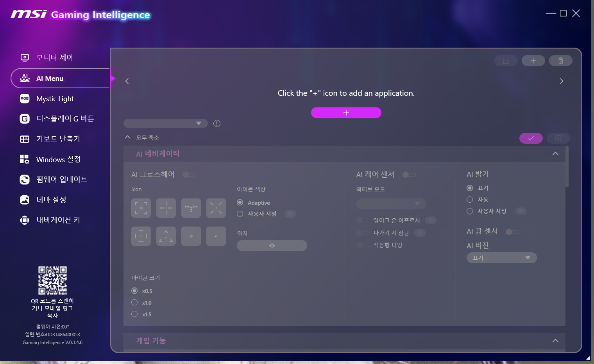Toggle the AI 크로스헤어 switch
The image size is (594, 364).
point(189,175)
